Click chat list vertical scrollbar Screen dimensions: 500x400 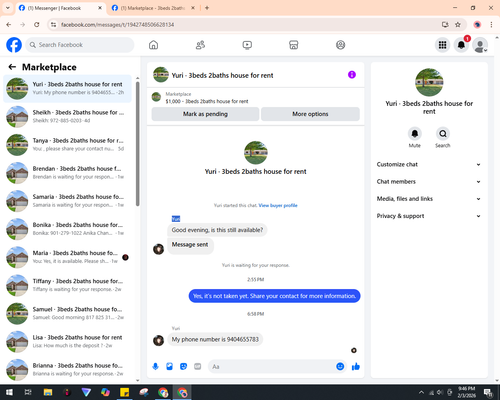[138, 143]
